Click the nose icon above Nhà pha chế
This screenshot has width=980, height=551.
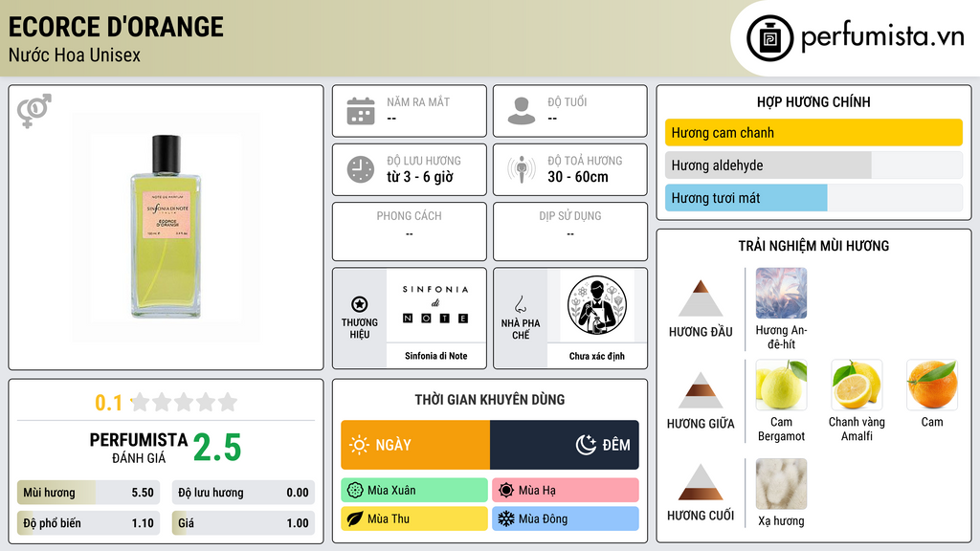pos(520,305)
